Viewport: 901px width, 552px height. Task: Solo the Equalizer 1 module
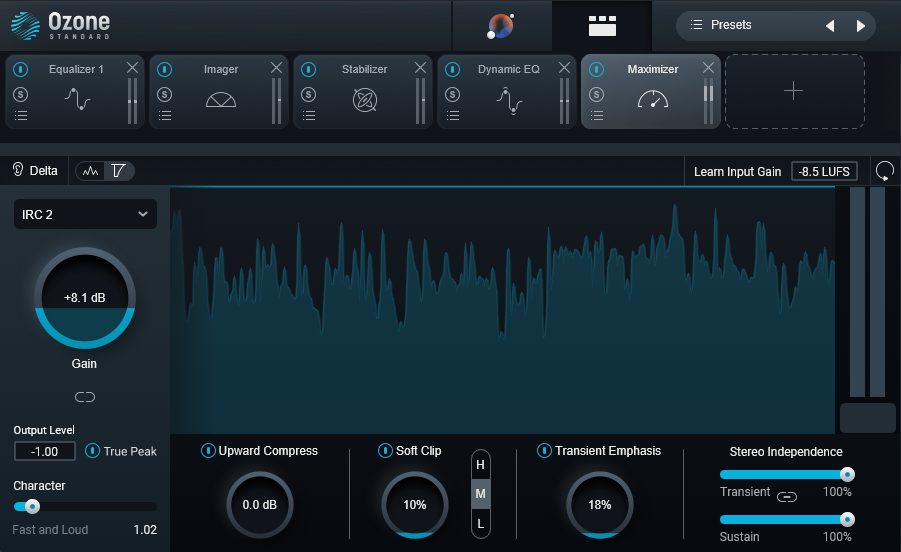[21, 94]
